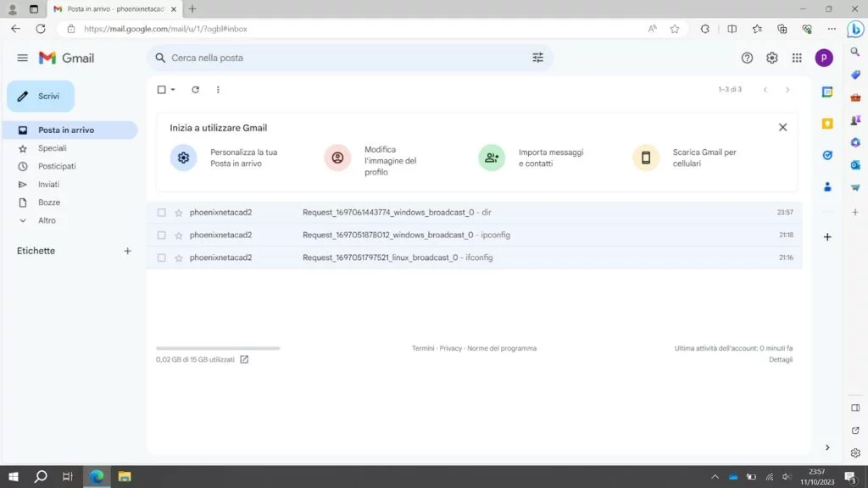The width and height of the screenshot is (868, 488).
Task: Expand the Altro section in the sidebar
Action: (x=47, y=220)
